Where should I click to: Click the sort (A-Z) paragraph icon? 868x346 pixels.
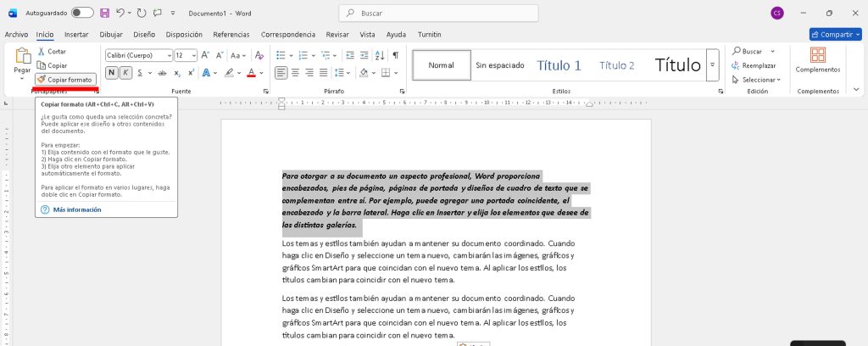(376, 54)
